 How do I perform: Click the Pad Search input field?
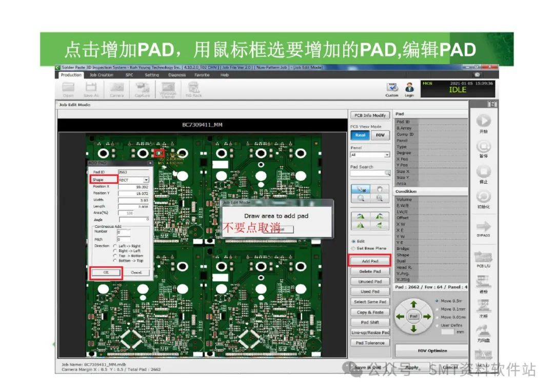(368, 173)
